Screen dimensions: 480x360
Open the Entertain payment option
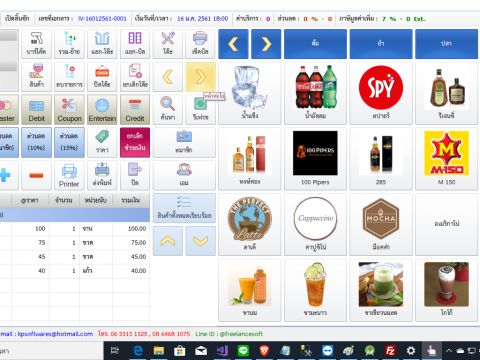pos(102,110)
